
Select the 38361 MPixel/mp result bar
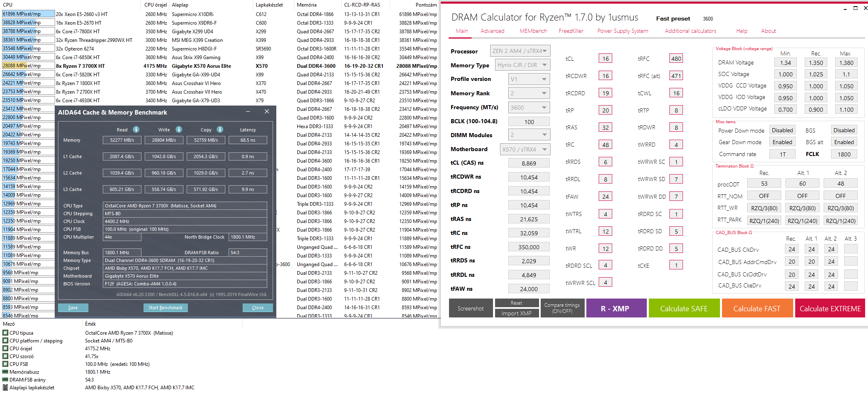coord(28,40)
